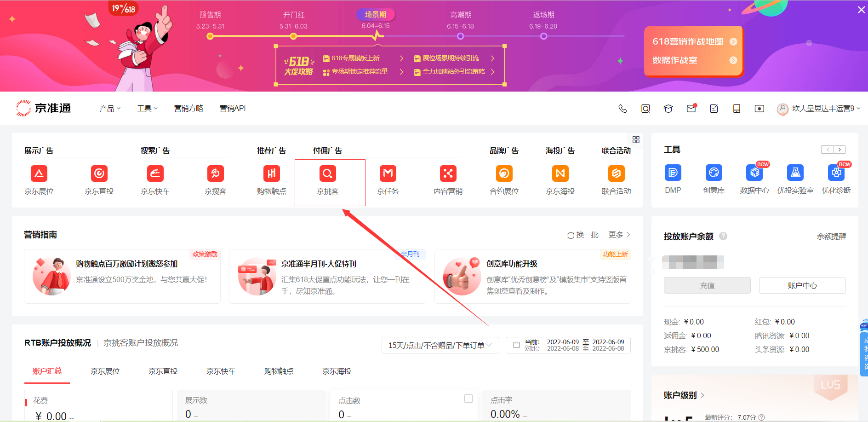The width and height of the screenshot is (868, 422).
Task: Close the 618 promotional banner
Action: click(861, 10)
